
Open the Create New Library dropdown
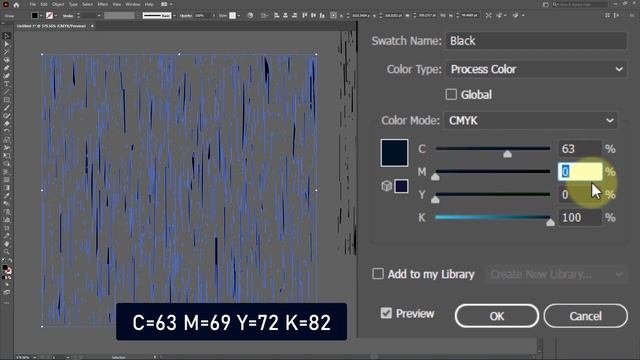pos(555,274)
